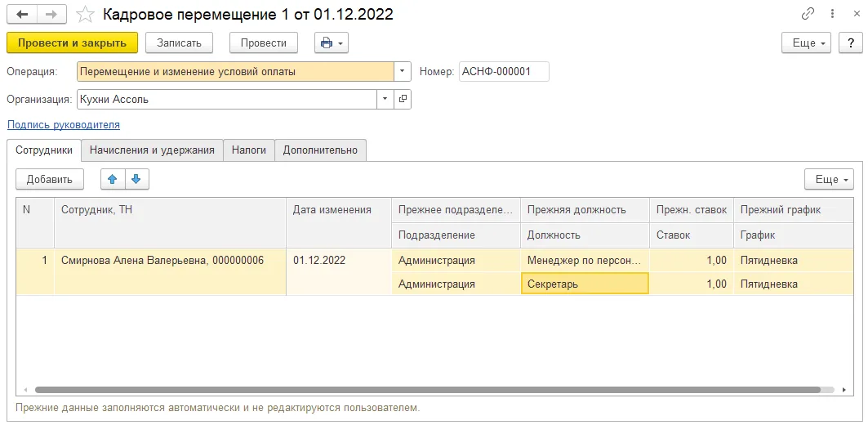The height and width of the screenshot is (425, 868).
Task: Open the table's Еще menu
Action: pos(830,180)
